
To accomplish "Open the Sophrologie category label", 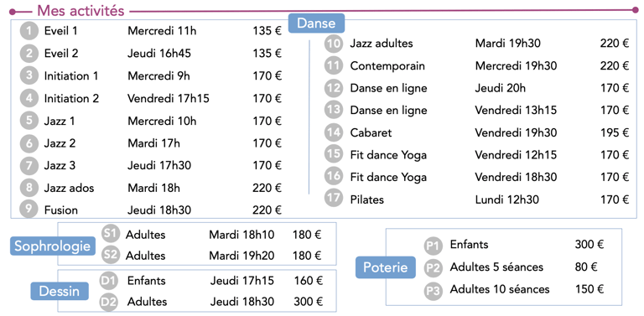I will pyautogui.click(x=53, y=246).
